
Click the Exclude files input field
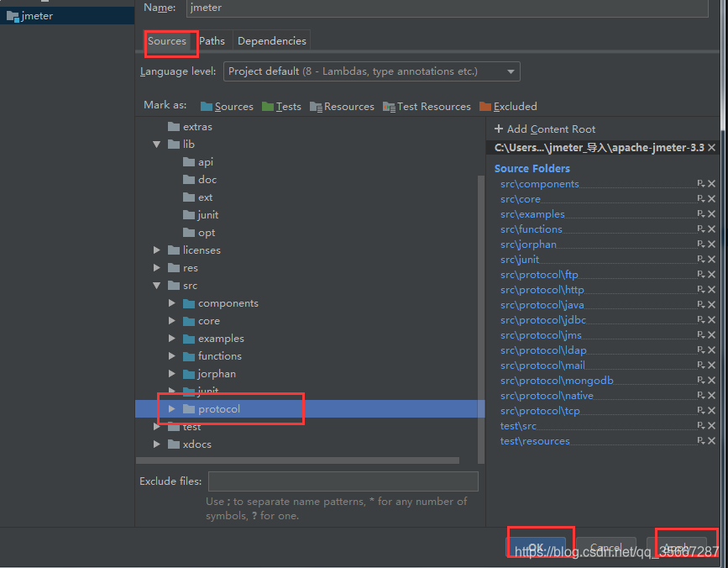[343, 481]
